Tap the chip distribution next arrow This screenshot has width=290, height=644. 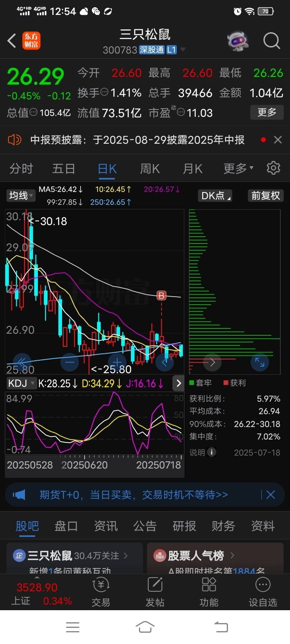point(212,362)
